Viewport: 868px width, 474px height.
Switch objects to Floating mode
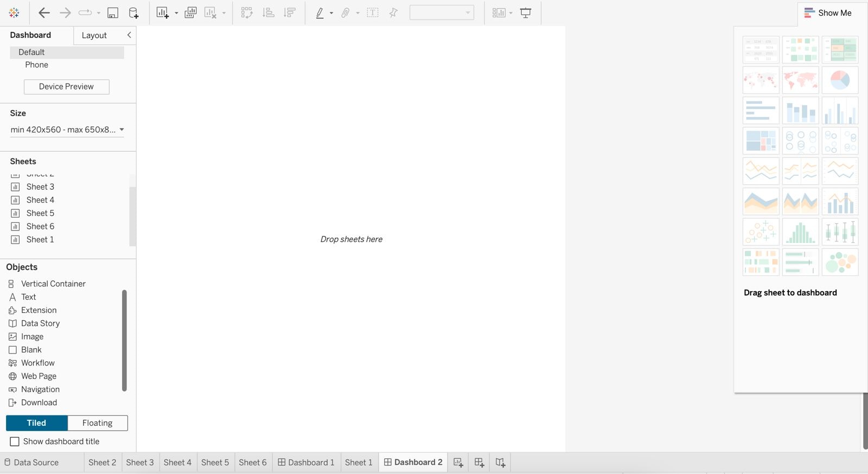point(98,423)
